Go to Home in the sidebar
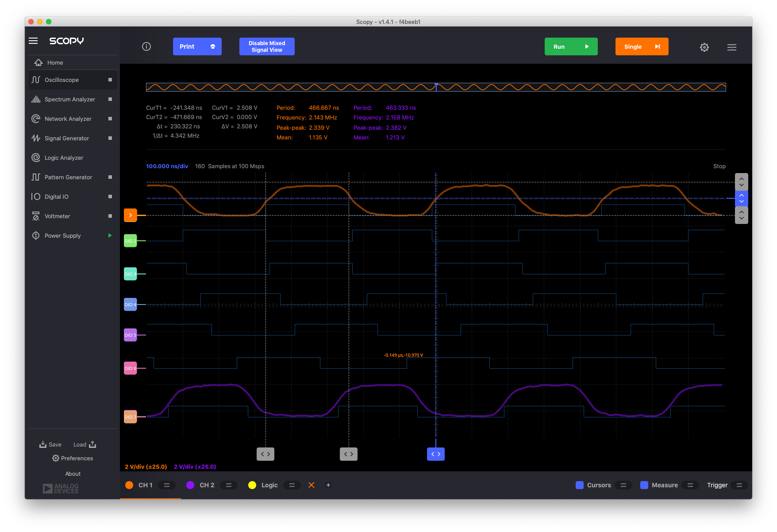This screenshot has width=777, height=532. [x=73, y=62]
